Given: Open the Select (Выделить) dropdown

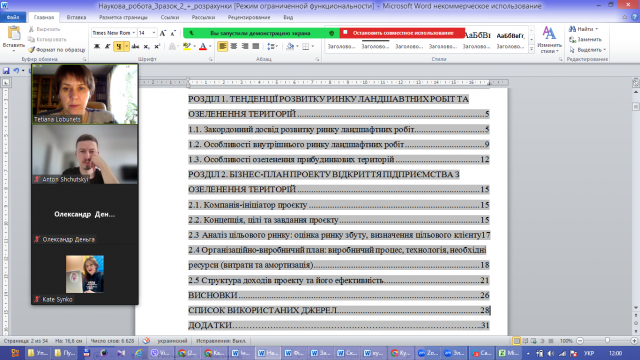Looking at the screenshot, I should pyautogui.click(x=587, y=50).
